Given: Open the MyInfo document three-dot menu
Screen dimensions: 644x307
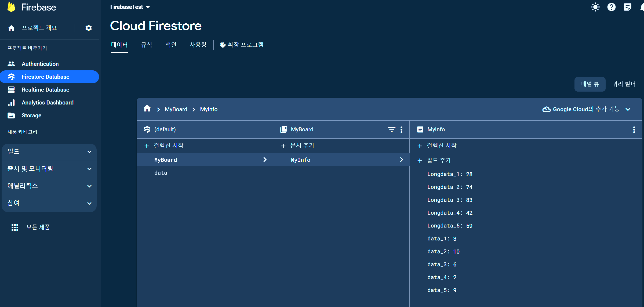Looking at the screenshot, I should [x=634, y=130].
